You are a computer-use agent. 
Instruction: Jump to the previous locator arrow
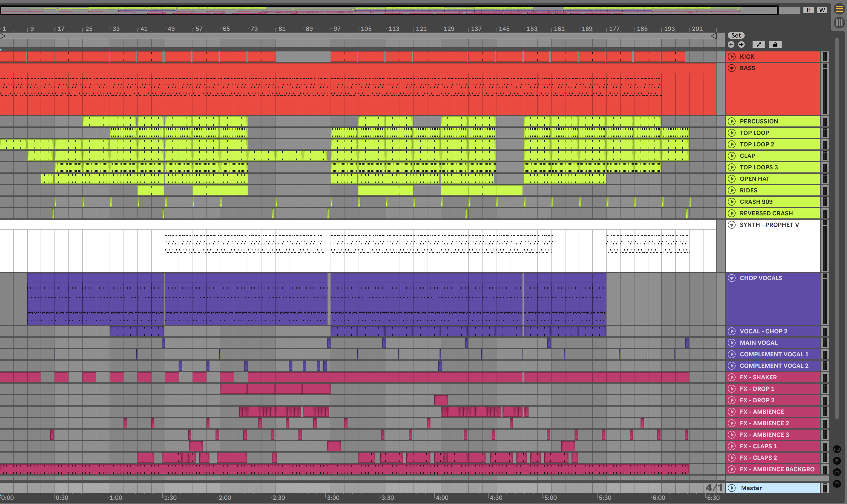[x=731, y=44]
